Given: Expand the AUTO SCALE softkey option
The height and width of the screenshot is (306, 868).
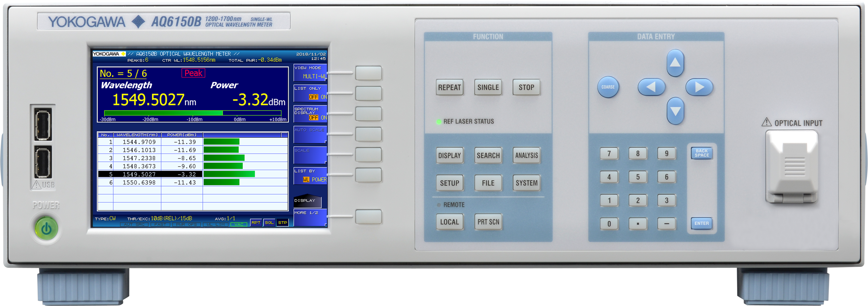Looking at the screenshot, I should coord(368,135).
